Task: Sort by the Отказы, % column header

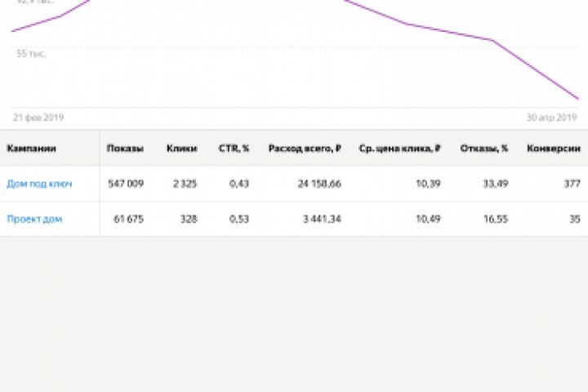Action: point(484,149)
